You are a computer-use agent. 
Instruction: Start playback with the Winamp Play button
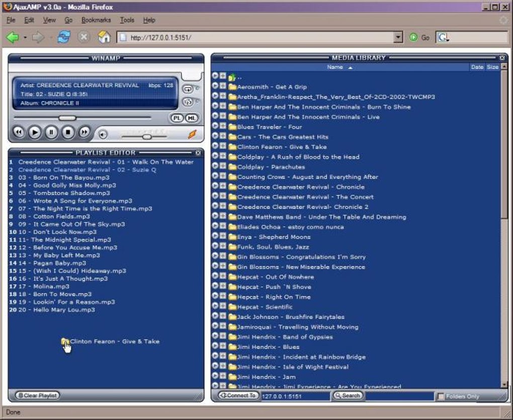[35, 132]
